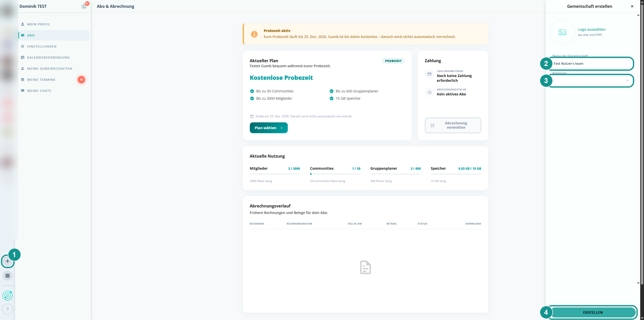This screenshot has height=320, width=644.
Task: Click the Download column header
Action: (473, 224)
